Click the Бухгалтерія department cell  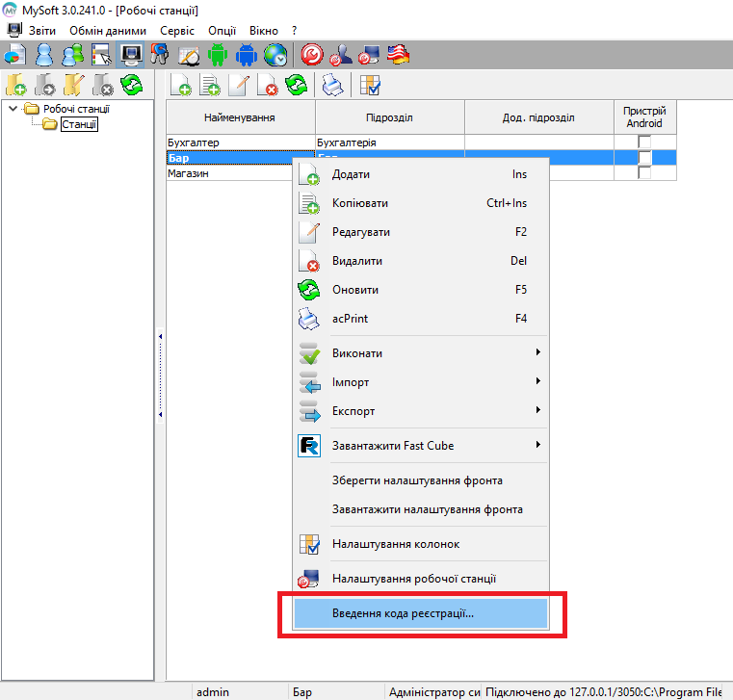[x=390, y=143]
